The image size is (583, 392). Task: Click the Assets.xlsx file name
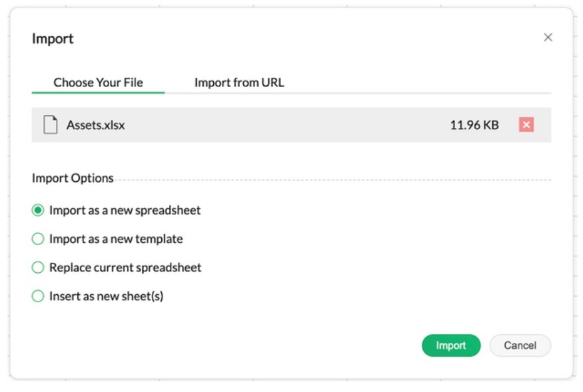[95, 125]
